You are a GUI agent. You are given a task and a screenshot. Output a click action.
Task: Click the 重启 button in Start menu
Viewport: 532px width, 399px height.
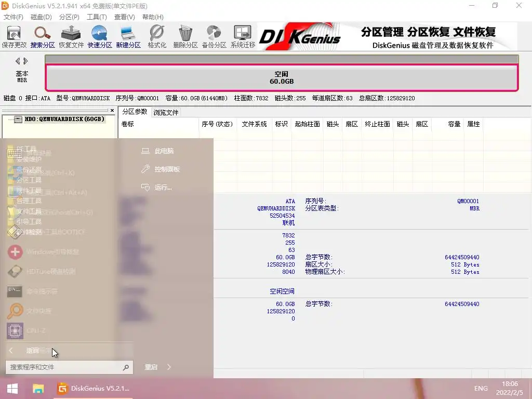151,367
